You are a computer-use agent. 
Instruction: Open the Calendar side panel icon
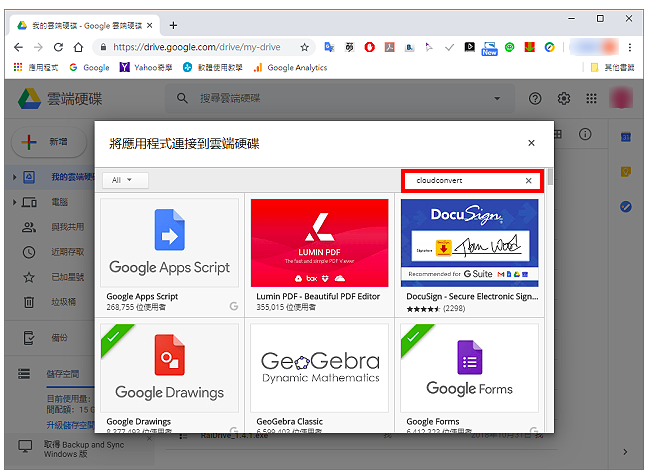click(x=626, y=137)
